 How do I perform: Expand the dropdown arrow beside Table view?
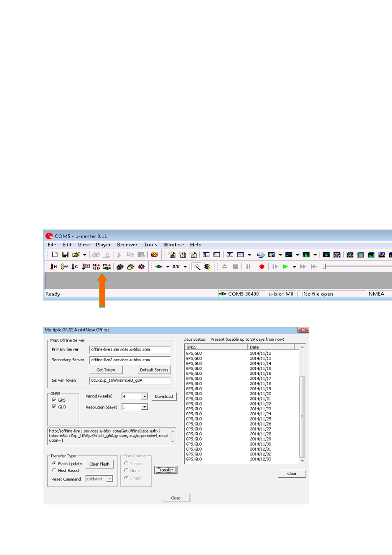coord(249,255)
